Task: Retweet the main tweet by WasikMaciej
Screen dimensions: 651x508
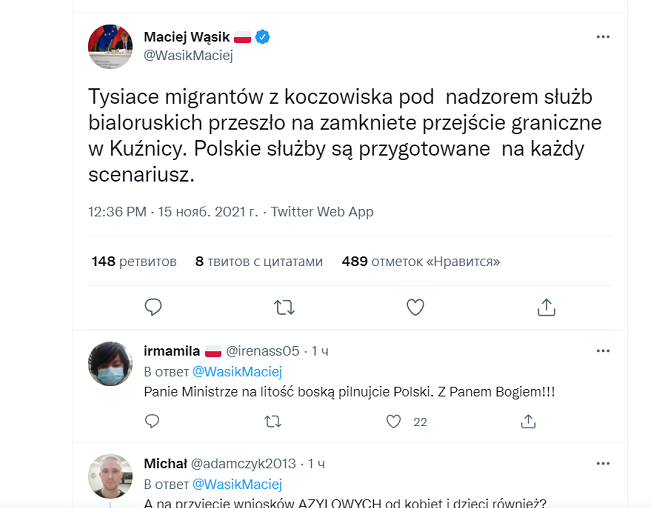Action: (x=284, y=307)
